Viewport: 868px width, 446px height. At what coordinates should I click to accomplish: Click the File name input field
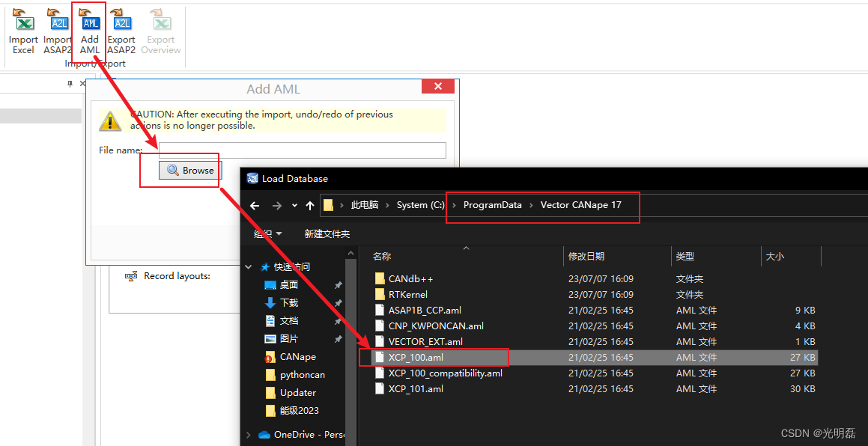[x=300, y=150]
